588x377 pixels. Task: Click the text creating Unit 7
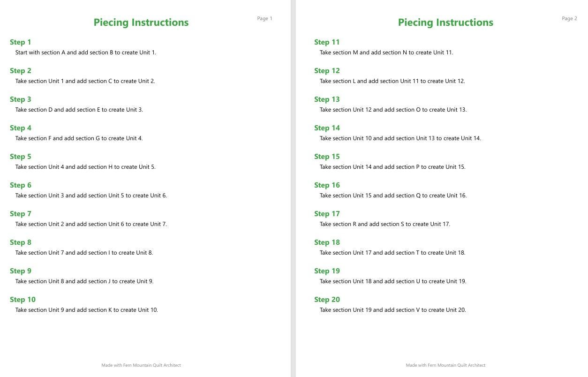click(x=91, y=224)
